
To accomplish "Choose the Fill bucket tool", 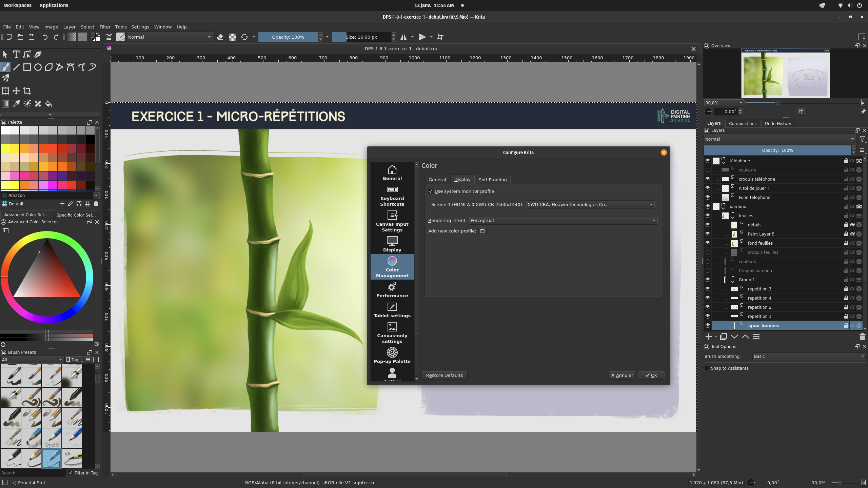I will 49,104.
